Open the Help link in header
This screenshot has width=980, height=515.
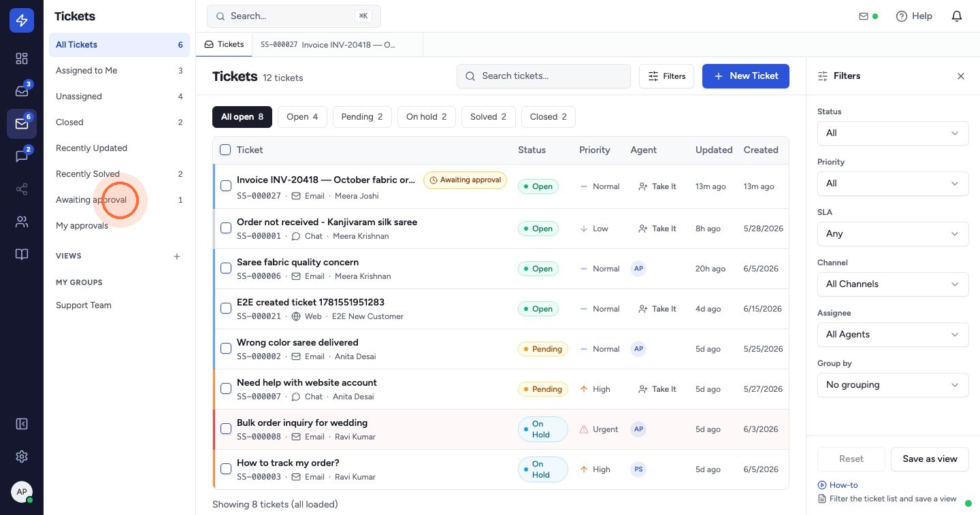pyautogui.click(x=914, y=16)
